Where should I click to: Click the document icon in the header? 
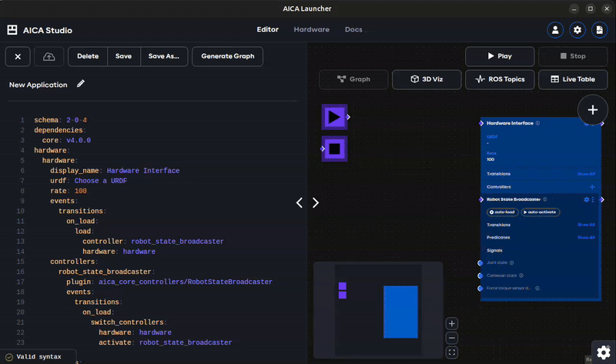599,30
